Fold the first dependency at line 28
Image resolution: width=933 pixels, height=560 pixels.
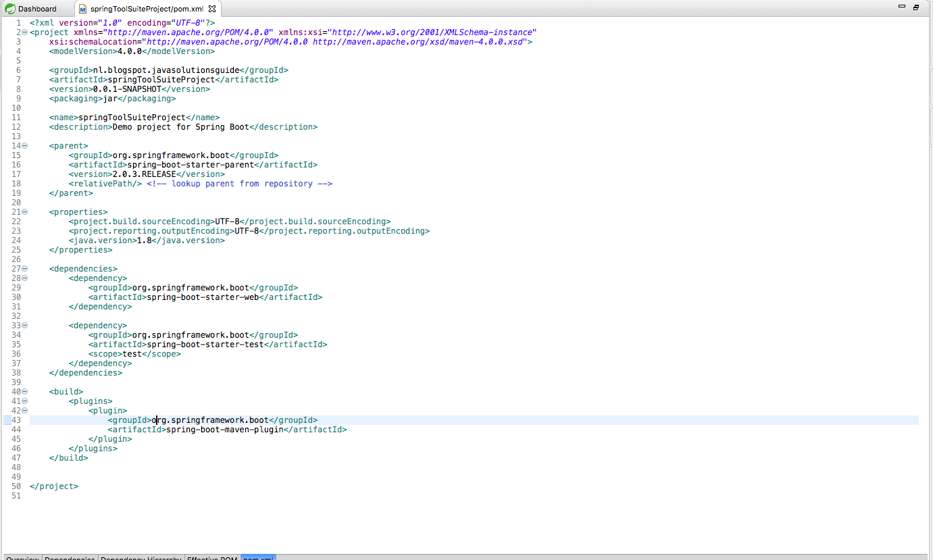(25, 278)
